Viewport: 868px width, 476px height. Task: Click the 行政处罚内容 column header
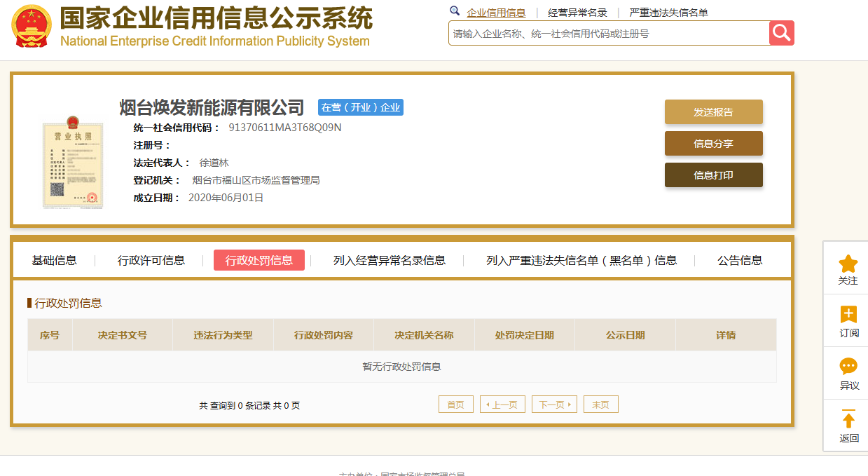[x=324, y=335]
